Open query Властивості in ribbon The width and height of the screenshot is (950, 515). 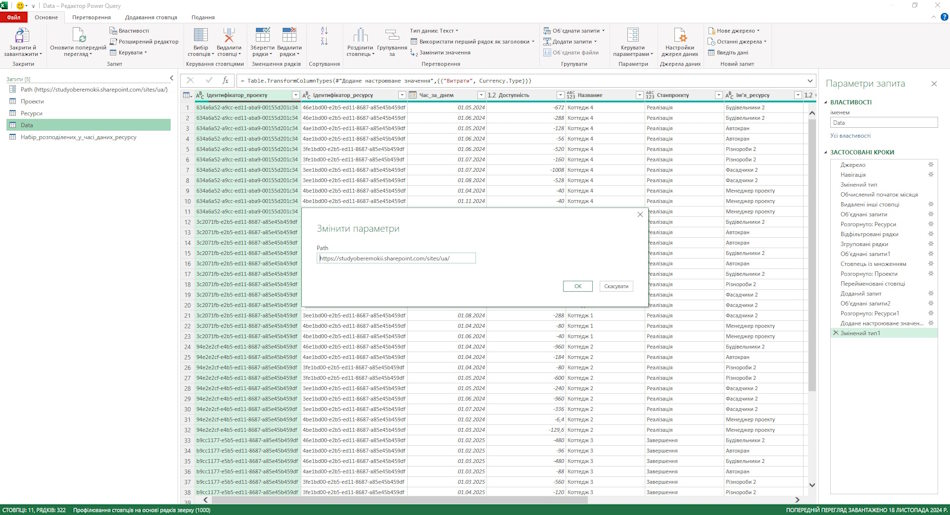pyautogui.click(x=129, y=30)
